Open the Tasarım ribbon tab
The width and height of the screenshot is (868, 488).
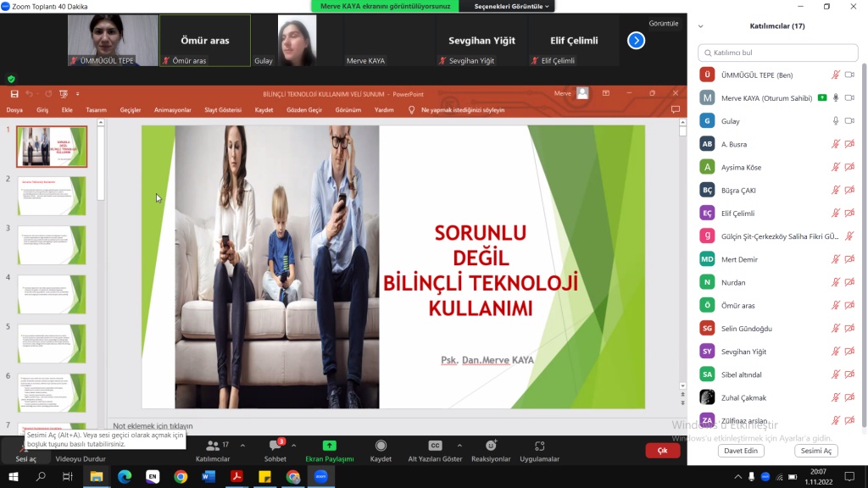[96, 110]
